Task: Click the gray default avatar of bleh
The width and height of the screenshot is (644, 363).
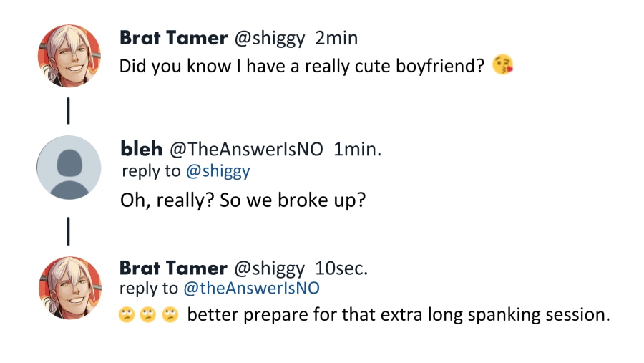Action: coord(69,168)
